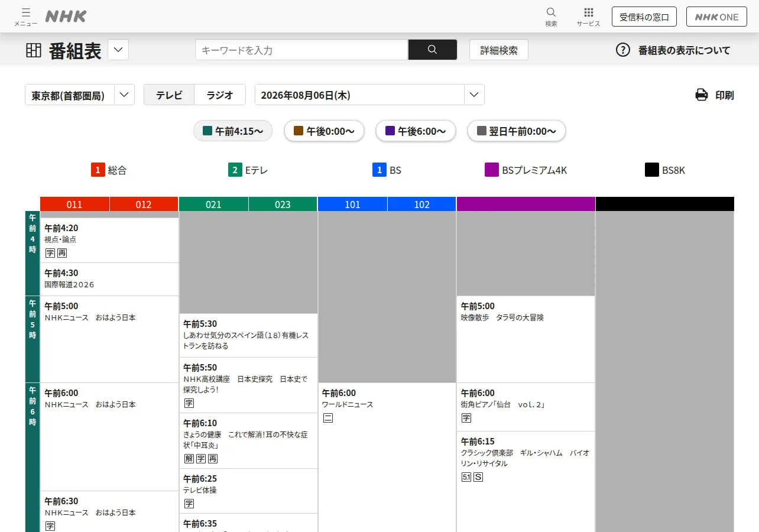Expand the 番組表 title dropdown chevron
The width and height of the screenshot is (759, 532).
[118, 50]
